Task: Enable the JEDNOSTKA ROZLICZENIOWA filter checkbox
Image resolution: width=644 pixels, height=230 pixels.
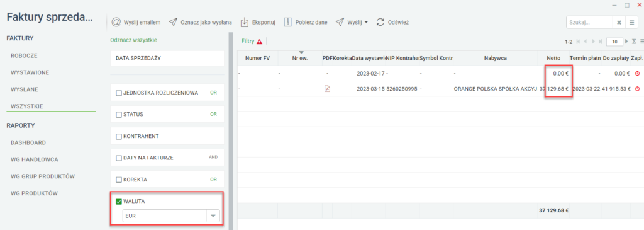Action: pos(119,93)
